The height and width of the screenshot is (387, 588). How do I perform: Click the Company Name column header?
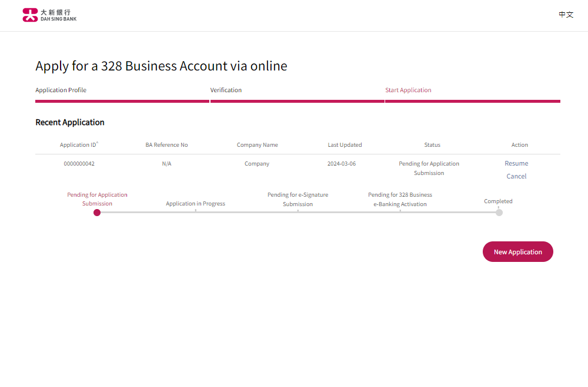(x=257, y=145)
